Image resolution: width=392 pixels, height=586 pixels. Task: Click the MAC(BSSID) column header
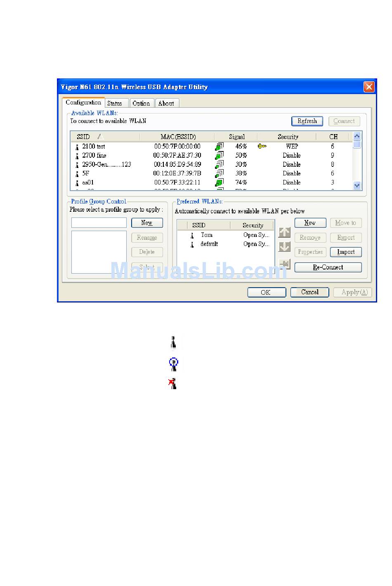coord(177,137)
